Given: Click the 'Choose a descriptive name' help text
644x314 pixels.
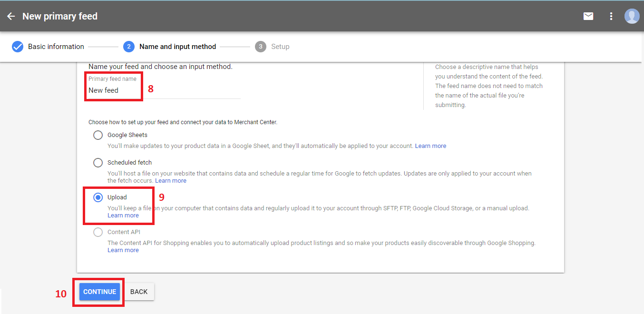Looking at the screenshot, I should pos(489,86).
